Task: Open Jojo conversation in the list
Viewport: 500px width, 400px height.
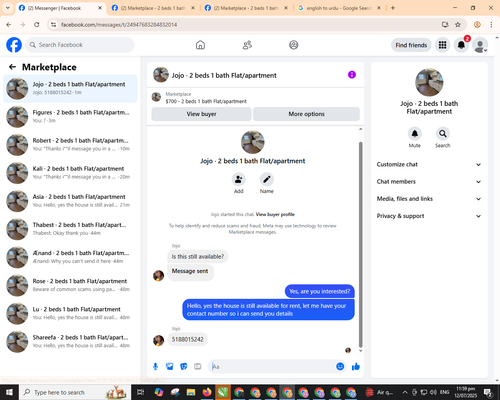Action: (x=70, y=89)
